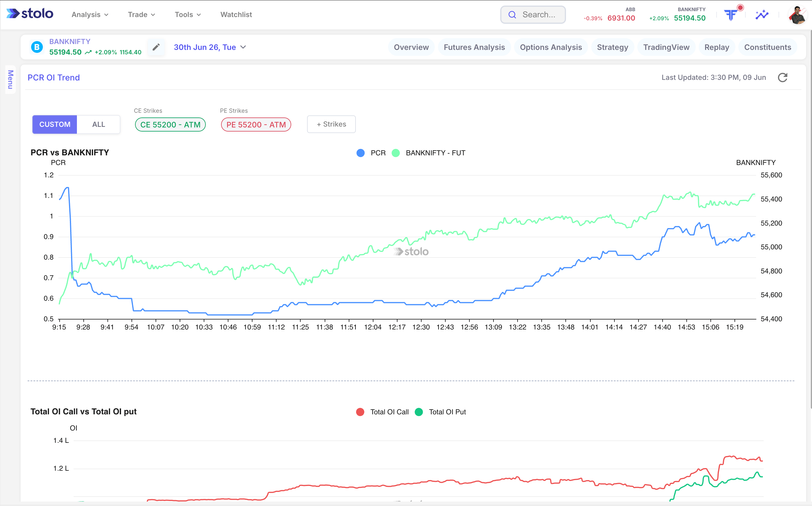
Task: Switch to the Options Analysis tab
Action: pos(551,47)
